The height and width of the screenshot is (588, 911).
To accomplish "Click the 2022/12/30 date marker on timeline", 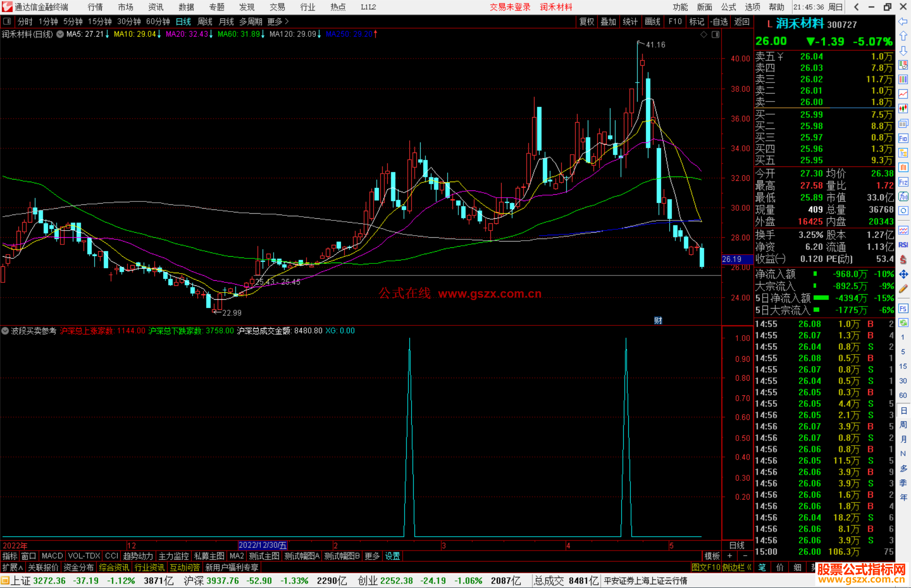I will click(262, 545).
